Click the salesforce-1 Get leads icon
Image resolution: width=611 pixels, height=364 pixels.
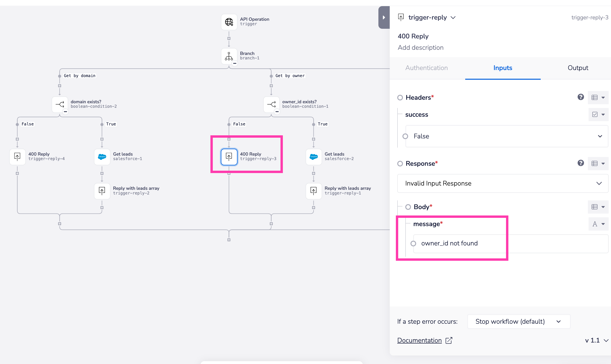pyautogui.click(x=102, y=157)
